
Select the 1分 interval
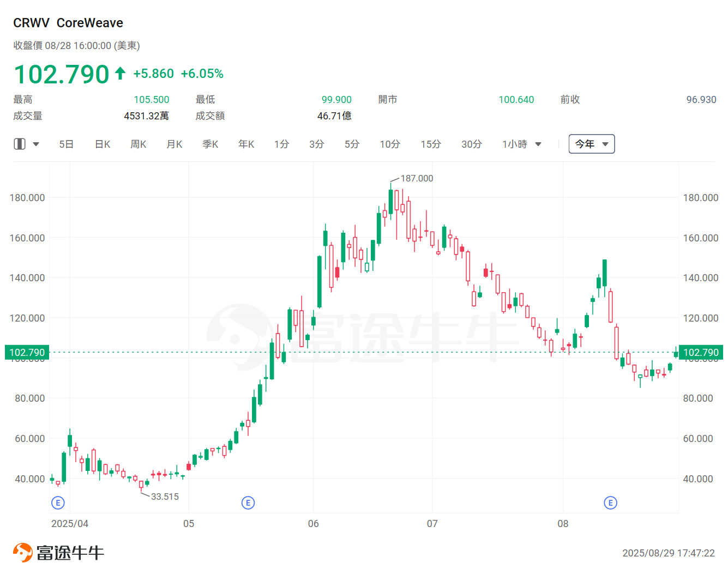(281, 144)
